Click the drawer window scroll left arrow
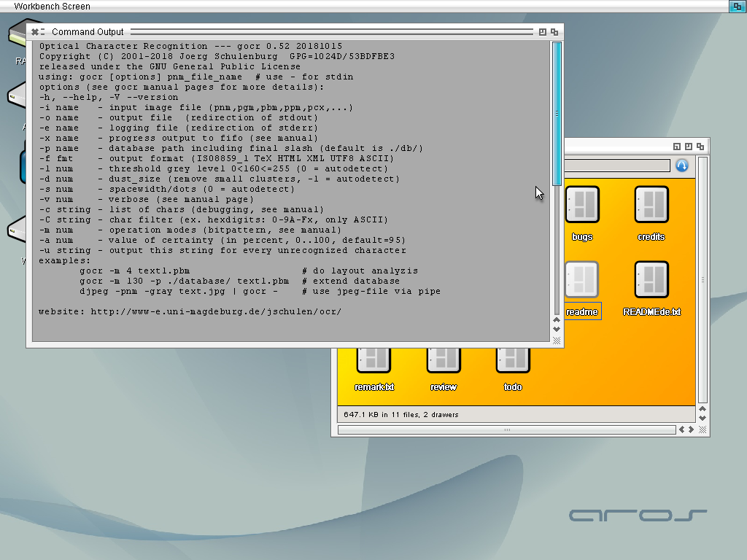747x560 pixels. [682, 429]
